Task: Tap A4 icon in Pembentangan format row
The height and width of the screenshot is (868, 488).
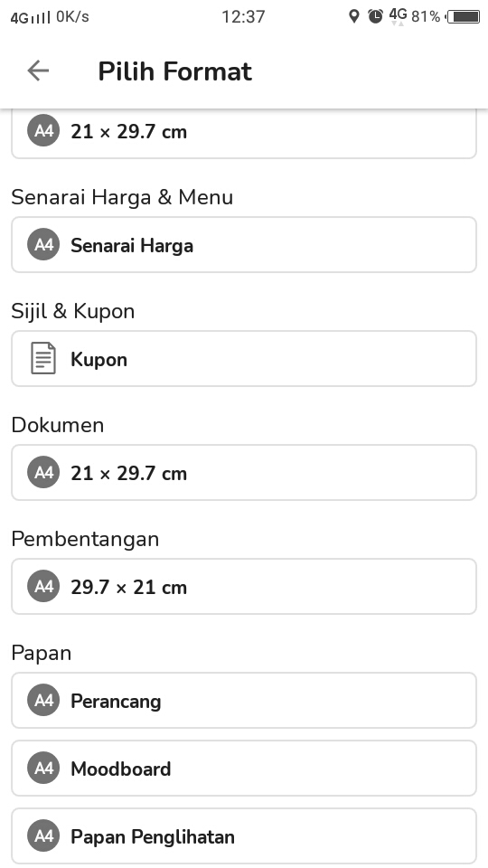Action: [43, 587]
